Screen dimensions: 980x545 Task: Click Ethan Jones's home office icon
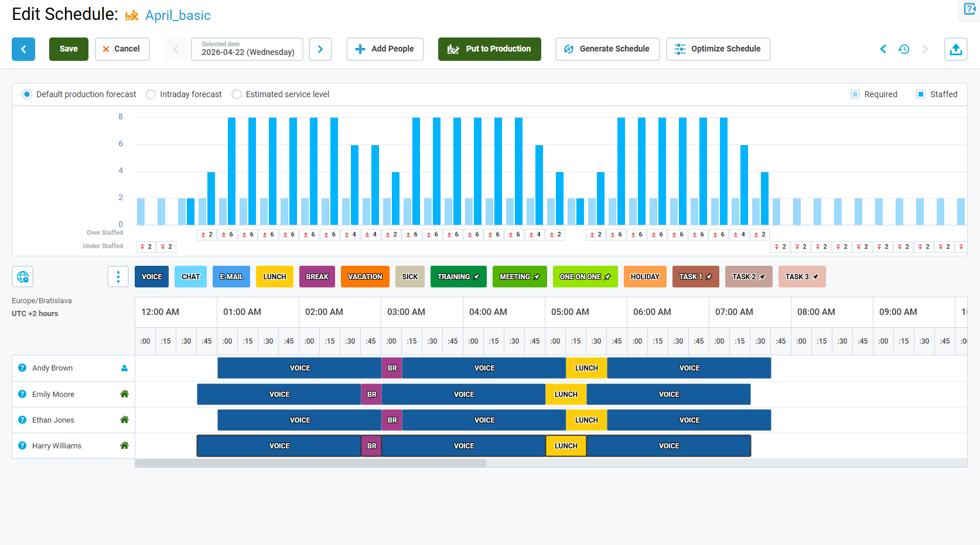124,420
